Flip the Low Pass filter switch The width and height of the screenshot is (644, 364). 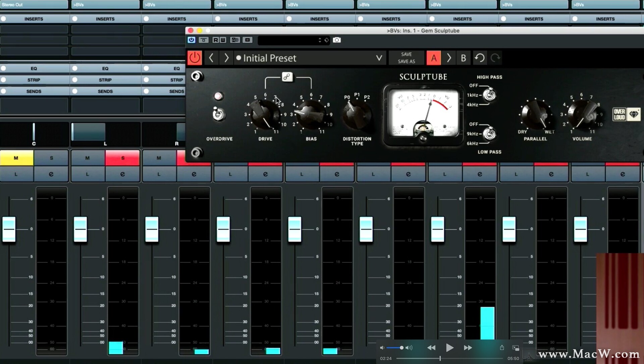(489, 134)
